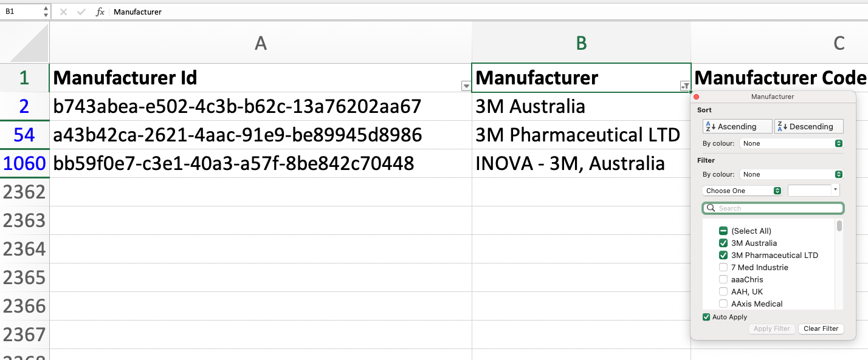Select row header 54
This screenshot has width=868, height=360.
point(24,135)
